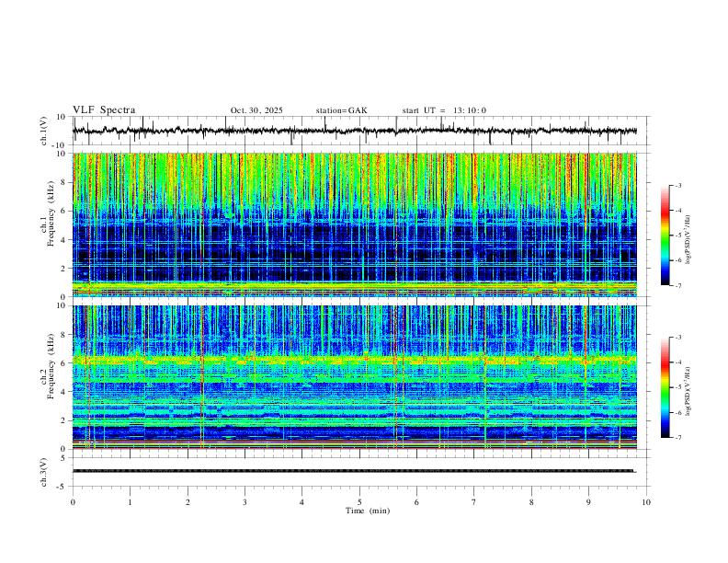This screenshot has width=728, height=563.
Task: Click time axis tick label '6'
Action: point(416,502)
